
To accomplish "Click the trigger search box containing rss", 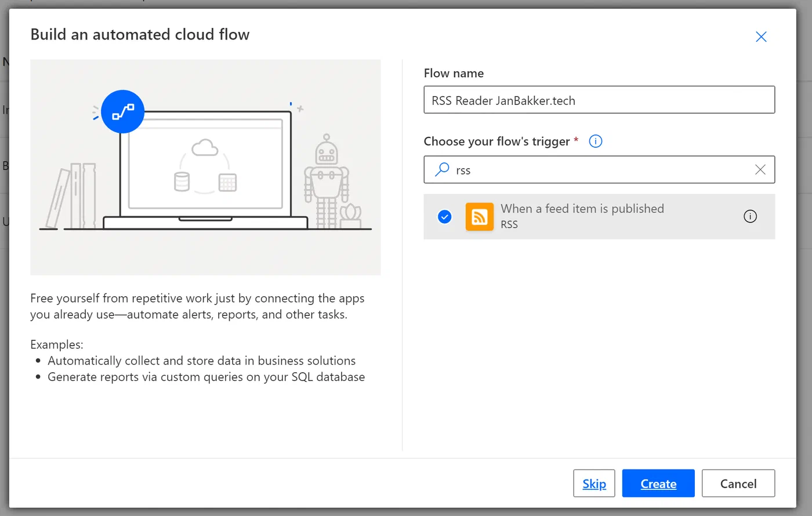I will [599, 170].
